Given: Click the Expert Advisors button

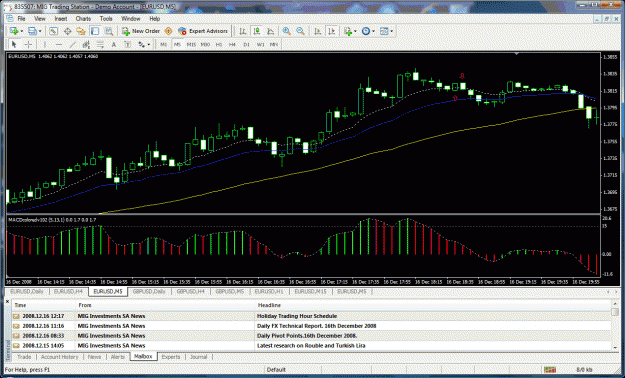Looking at the screenshot, I should pos(203,31).
